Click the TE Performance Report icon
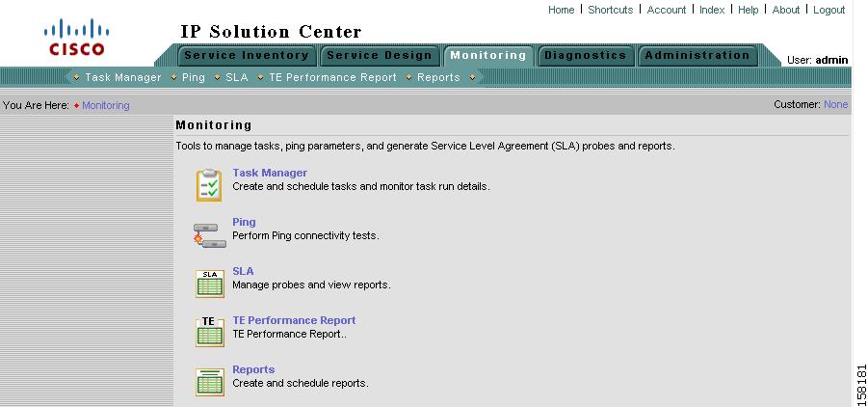Image resolution: width=868 pixels, height=407 pixels. (210, 332)
